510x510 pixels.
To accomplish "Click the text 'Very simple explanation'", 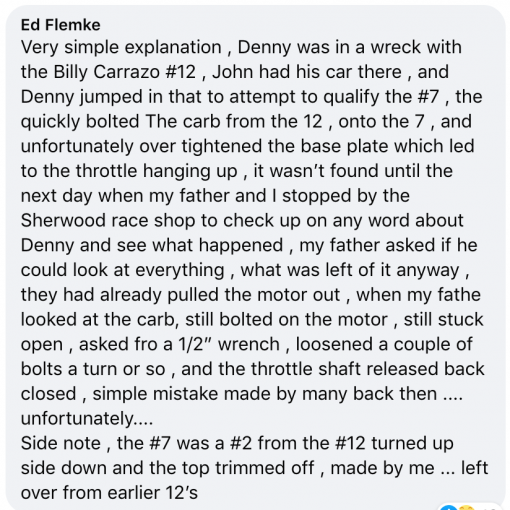I will point(121,47).
